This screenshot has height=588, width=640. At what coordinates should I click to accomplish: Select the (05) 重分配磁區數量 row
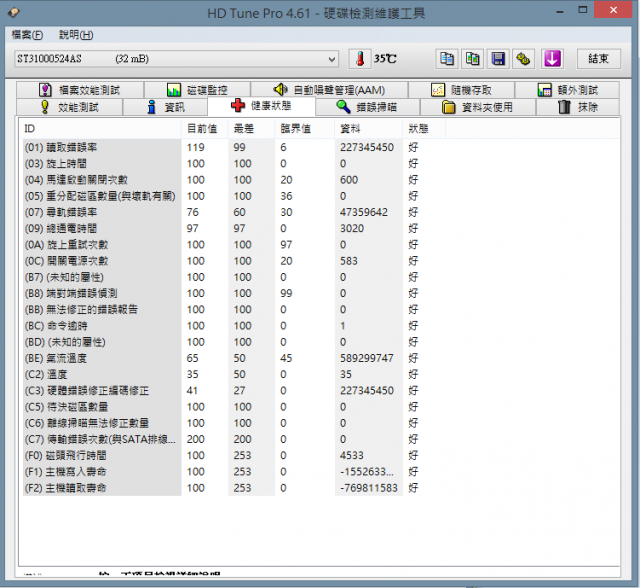coord(234,196)
